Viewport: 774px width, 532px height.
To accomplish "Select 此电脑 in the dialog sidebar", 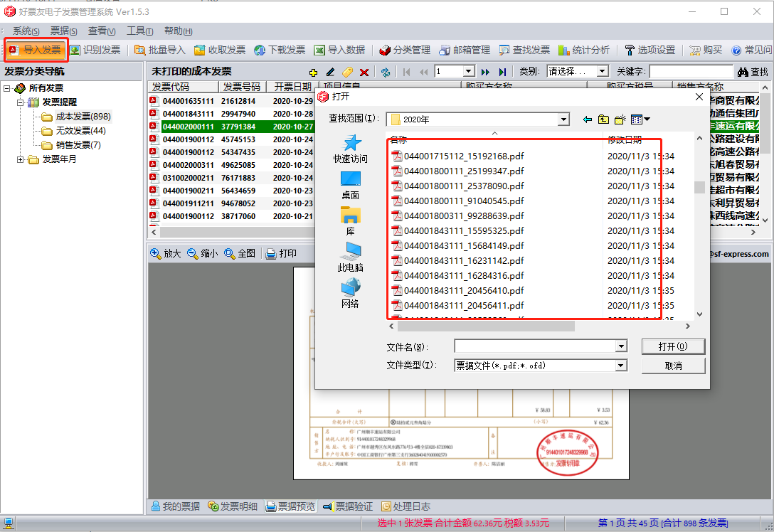I will (351, 257).
